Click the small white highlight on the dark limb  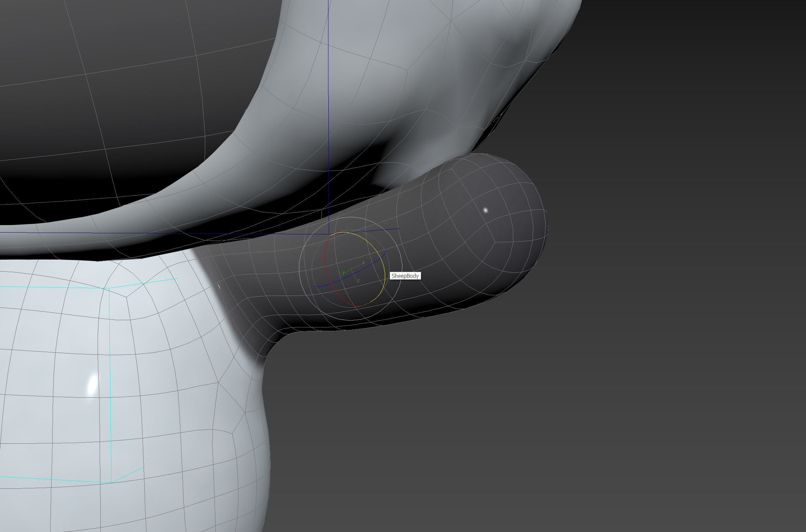click(485, 210)
